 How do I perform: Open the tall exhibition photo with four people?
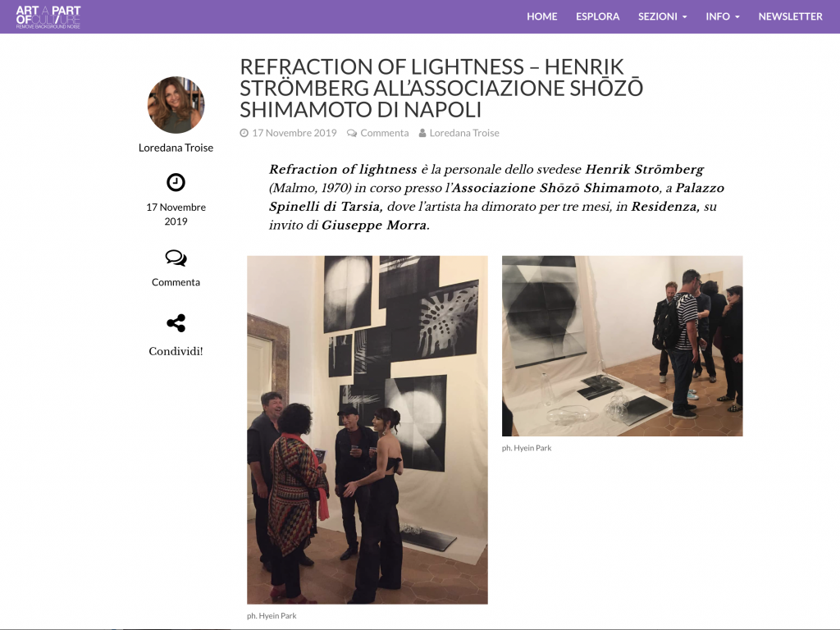pyautogui.click(x=367, y=430)
